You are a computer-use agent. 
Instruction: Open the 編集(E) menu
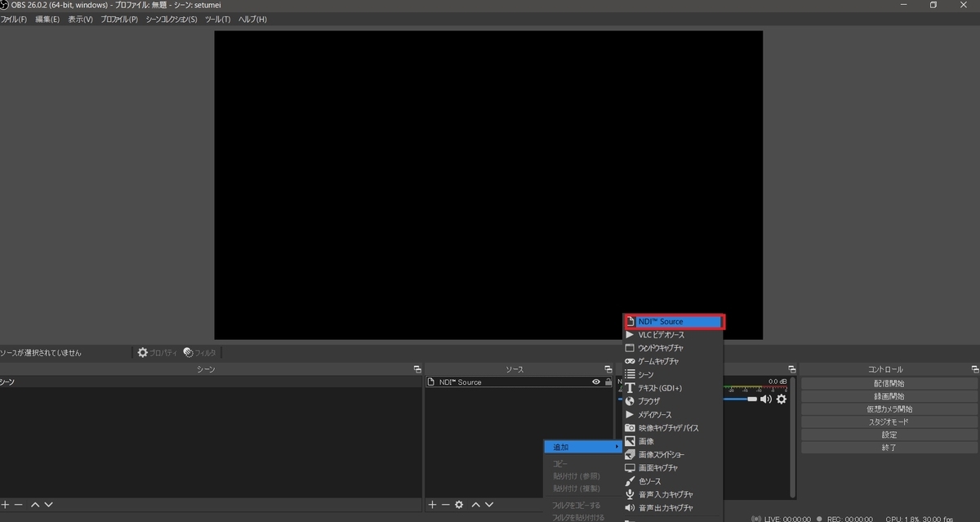point(47,19)
